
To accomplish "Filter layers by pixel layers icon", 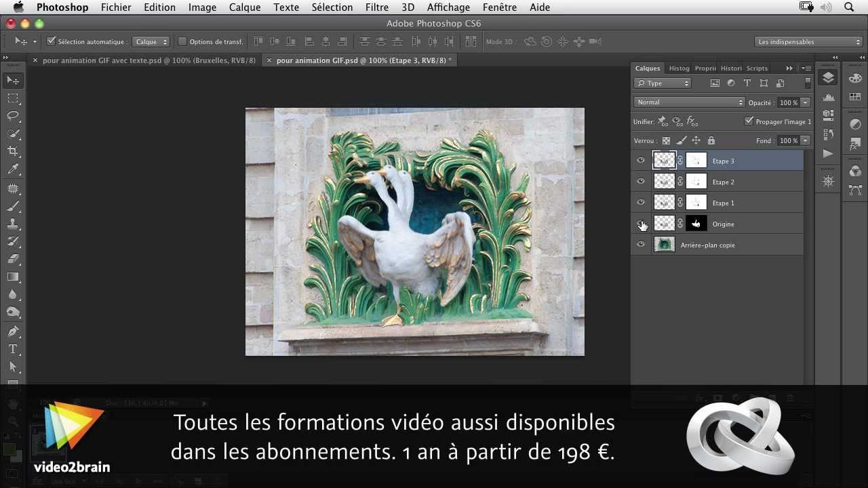I will (715, 83).
